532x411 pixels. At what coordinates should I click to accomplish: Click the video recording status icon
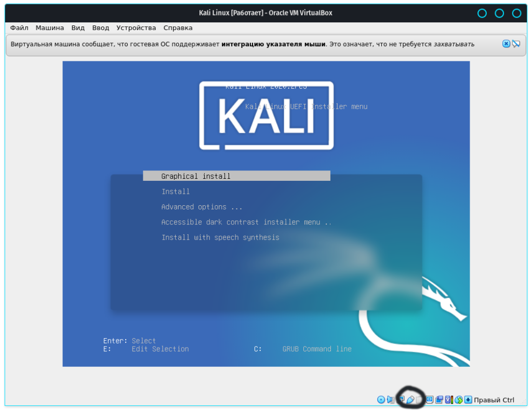439,400
